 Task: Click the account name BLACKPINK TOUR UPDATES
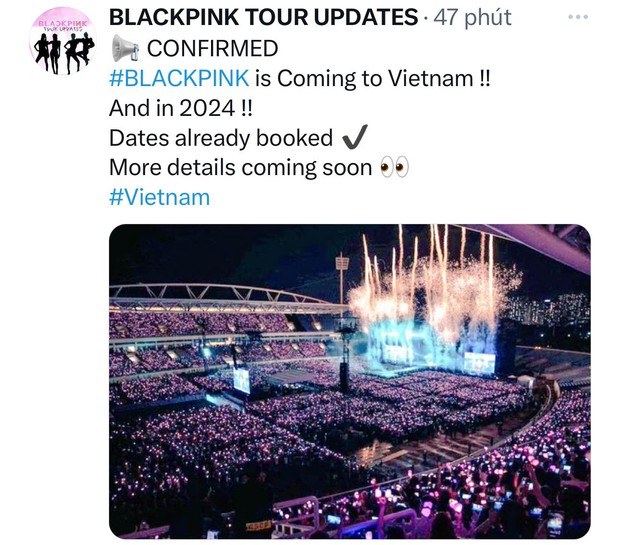pyautogui.click(x=263, y=17)
